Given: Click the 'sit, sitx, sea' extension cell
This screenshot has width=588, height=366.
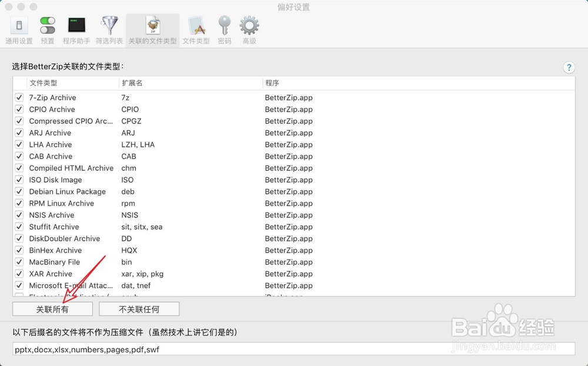Looking at the screenshot, I should (x=142, y=227).
